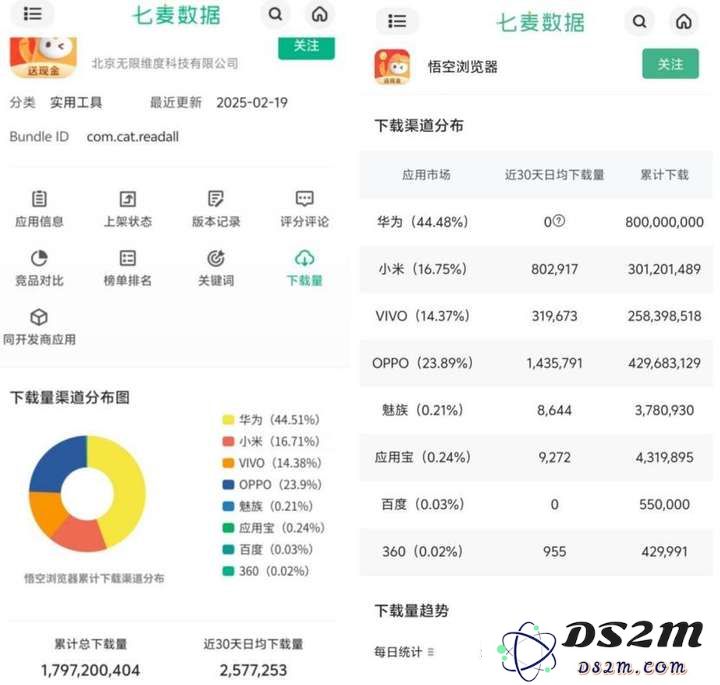Click the value 800,000,000
720x685 pixels.
pos(664,222)
